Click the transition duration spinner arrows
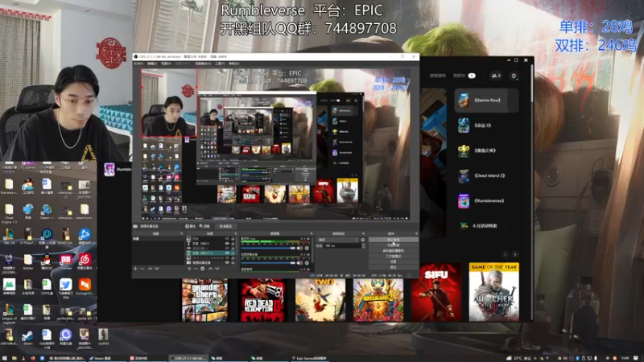The width and height of the screenshot is (644, 362). click(x=364, y=245)
